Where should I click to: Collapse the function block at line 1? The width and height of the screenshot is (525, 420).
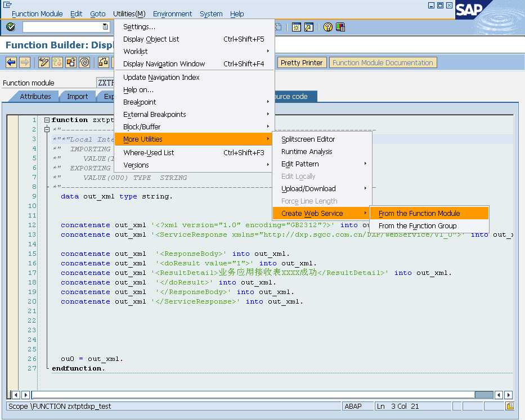coord(47,120)
